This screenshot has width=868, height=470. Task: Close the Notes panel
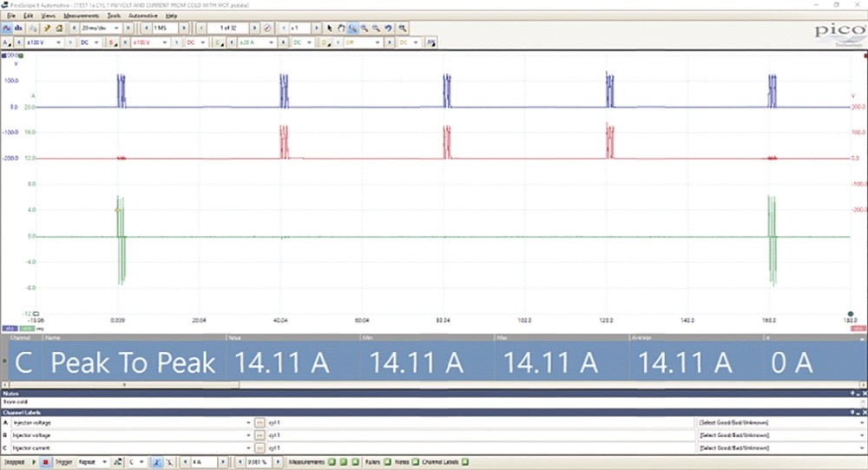[865, 394]
